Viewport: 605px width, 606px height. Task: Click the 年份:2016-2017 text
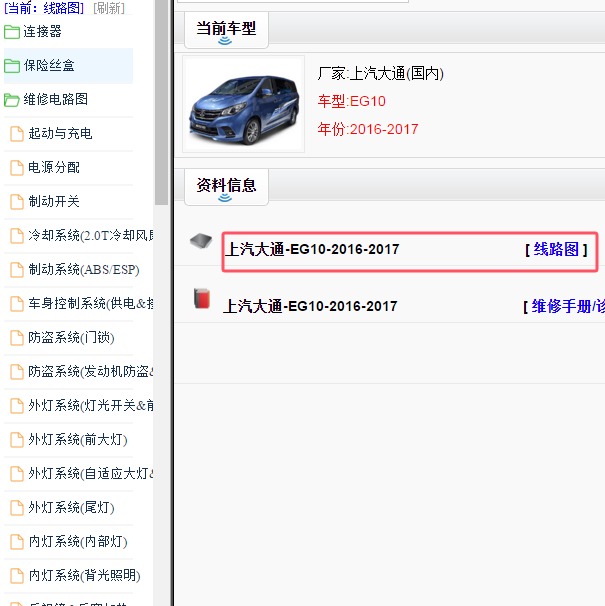click(368, 129)
